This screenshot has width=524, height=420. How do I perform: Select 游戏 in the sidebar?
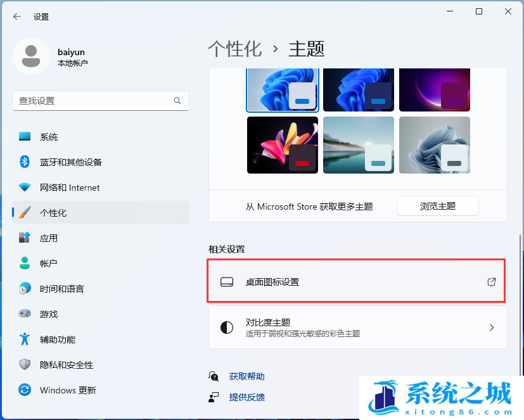[x=48, y=314]
